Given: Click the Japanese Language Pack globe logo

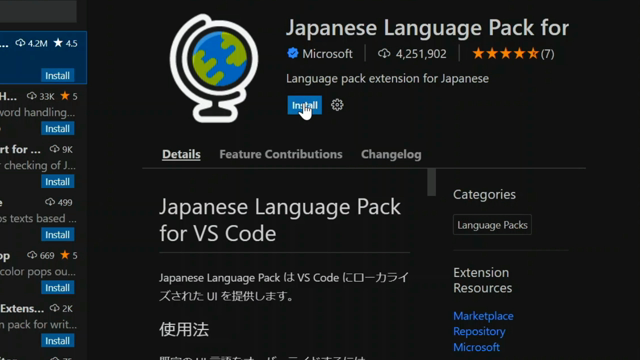Looking at the screenshot, I should (213, 68).
